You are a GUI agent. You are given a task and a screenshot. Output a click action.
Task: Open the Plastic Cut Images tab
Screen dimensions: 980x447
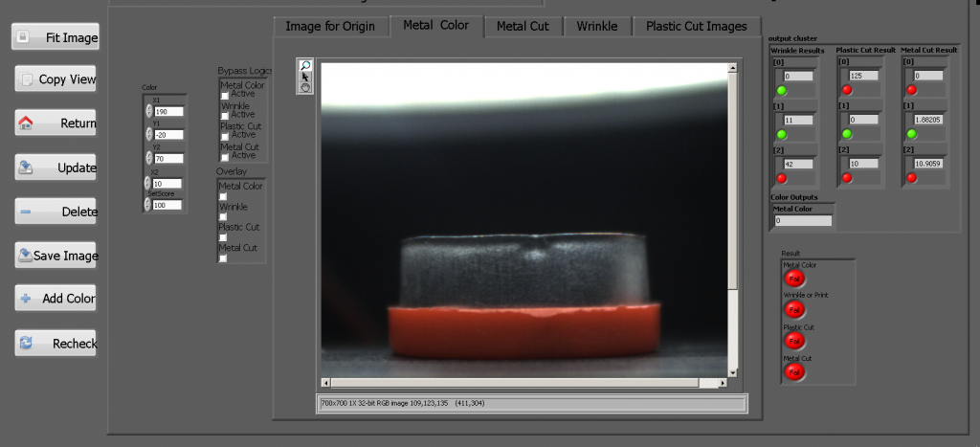[695, 26]
